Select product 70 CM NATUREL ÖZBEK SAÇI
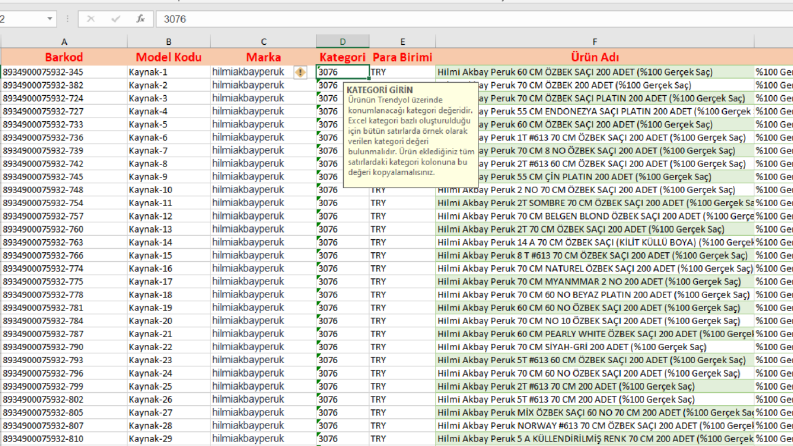This screenshot has width=793, height=446. 594,269
